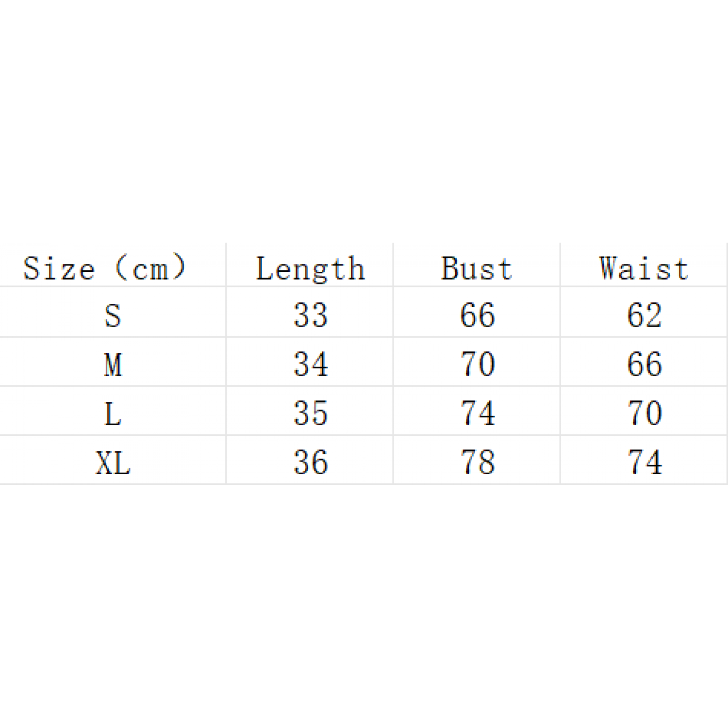Select waist value 66 in M row
Screen dimensions: 728x728
[645, 364]
